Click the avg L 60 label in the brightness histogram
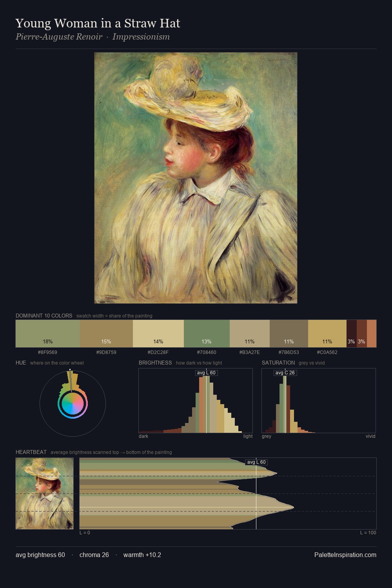Viewport: 392px width, 588px height. pyautogui.click(x=206, y=373)
